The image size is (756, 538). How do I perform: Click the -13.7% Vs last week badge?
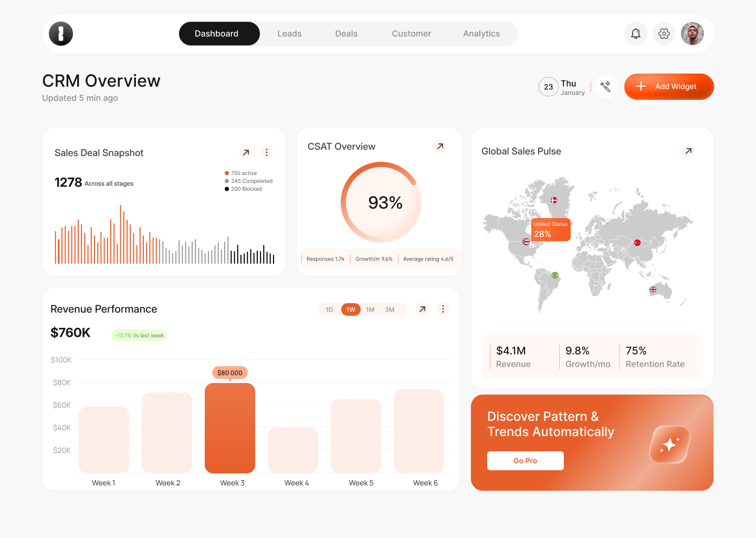point(140,335)
